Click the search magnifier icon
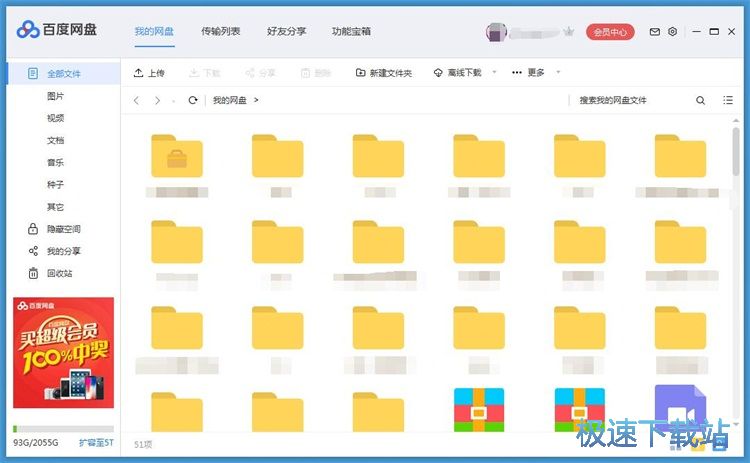750x463 pixels. click(x=700, y=100)
